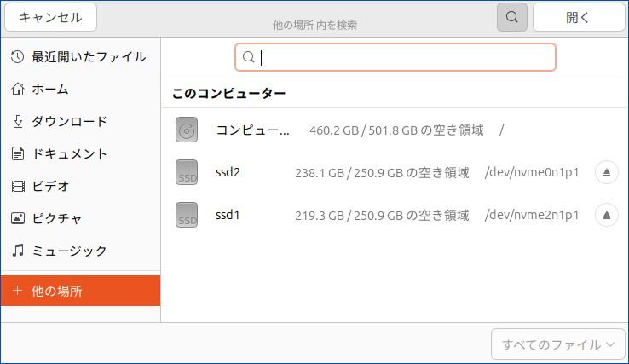This screenshot has height=364, width=629.
Task: Click the キャンセル button
Action: click(50, 17)
